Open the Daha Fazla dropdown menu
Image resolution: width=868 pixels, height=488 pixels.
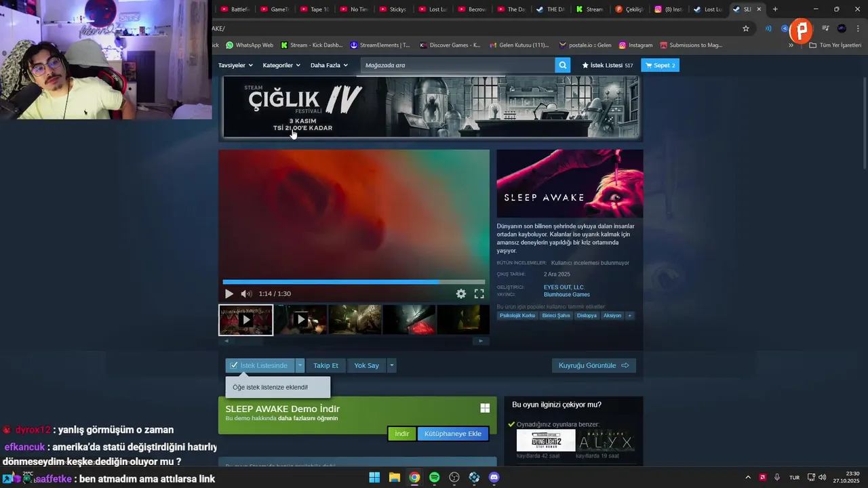329,65
